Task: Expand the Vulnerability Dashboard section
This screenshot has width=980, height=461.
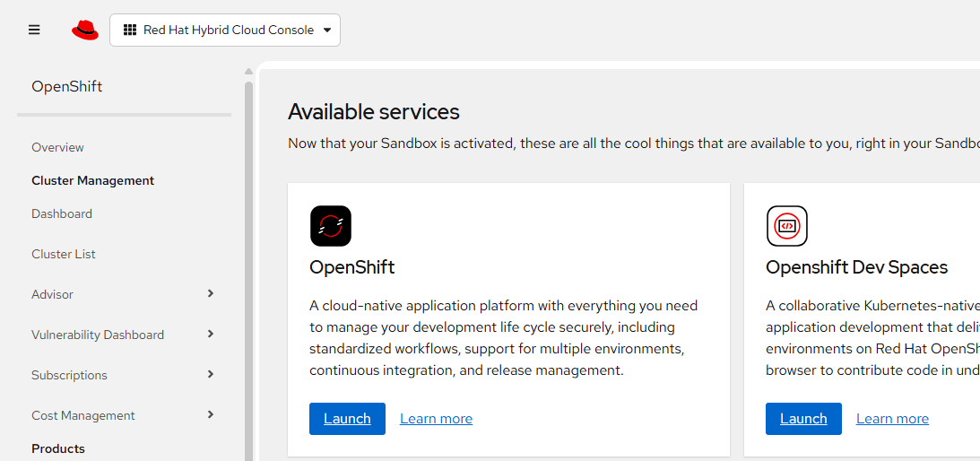Action: [211, 334]
